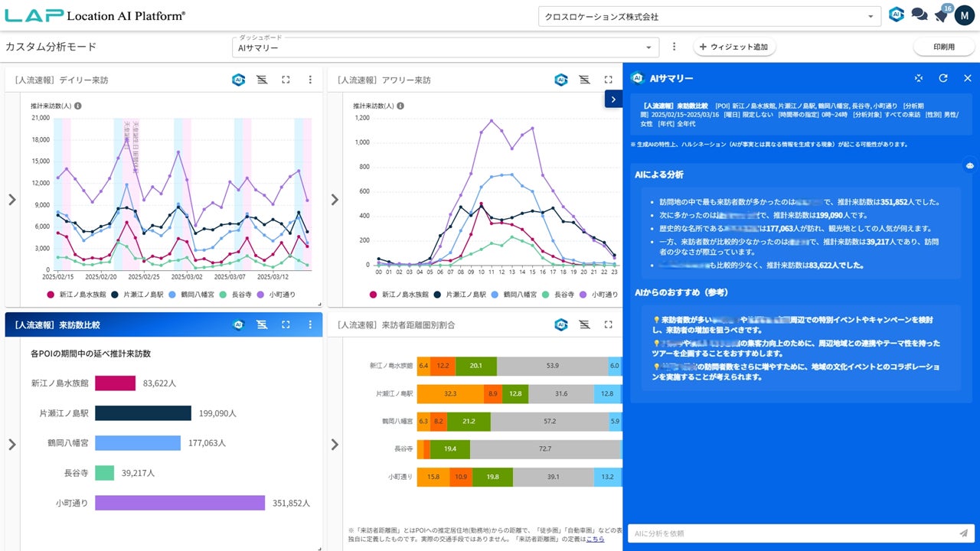Open filter settings icon on 来訪数比較 widget
Screen dimensions: 980x551
(x=261, y=324)
